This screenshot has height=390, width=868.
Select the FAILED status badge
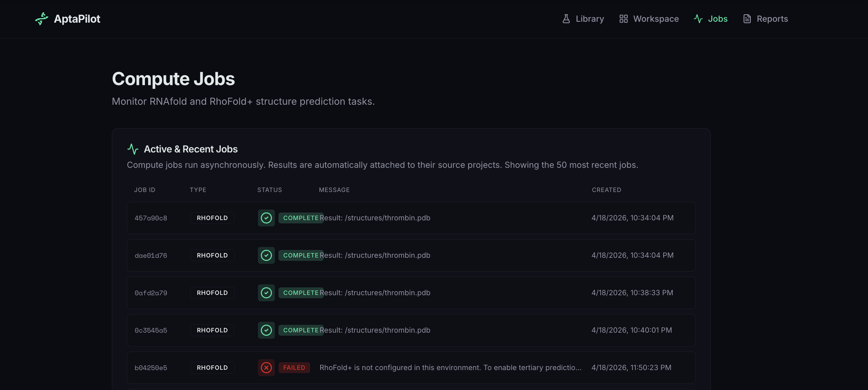point(294,367)
